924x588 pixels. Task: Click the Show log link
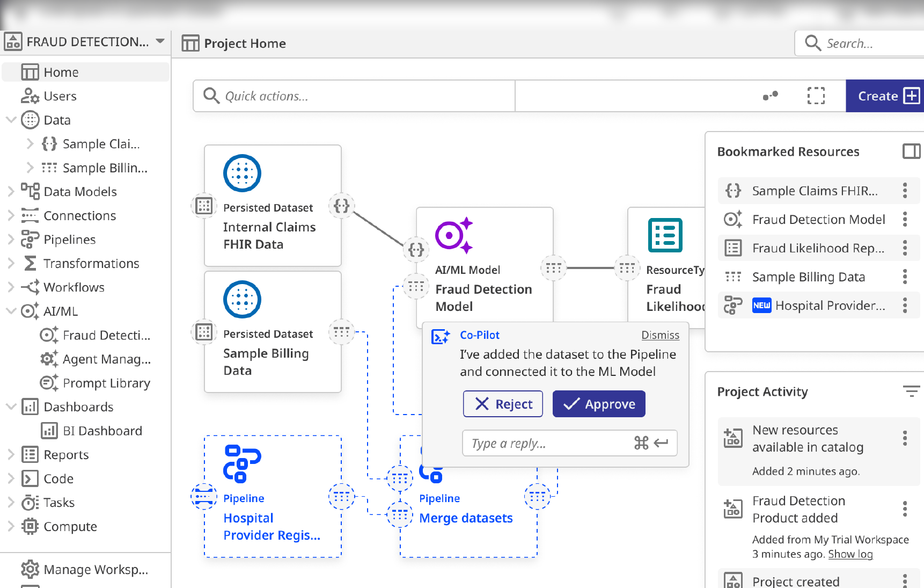coord(850,554)
